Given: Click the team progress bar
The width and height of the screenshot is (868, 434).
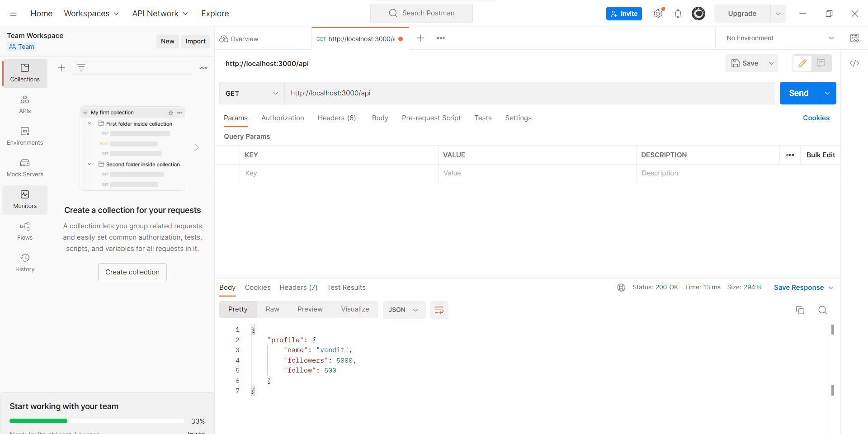Looking at the screenshot, I should point(97,421).
